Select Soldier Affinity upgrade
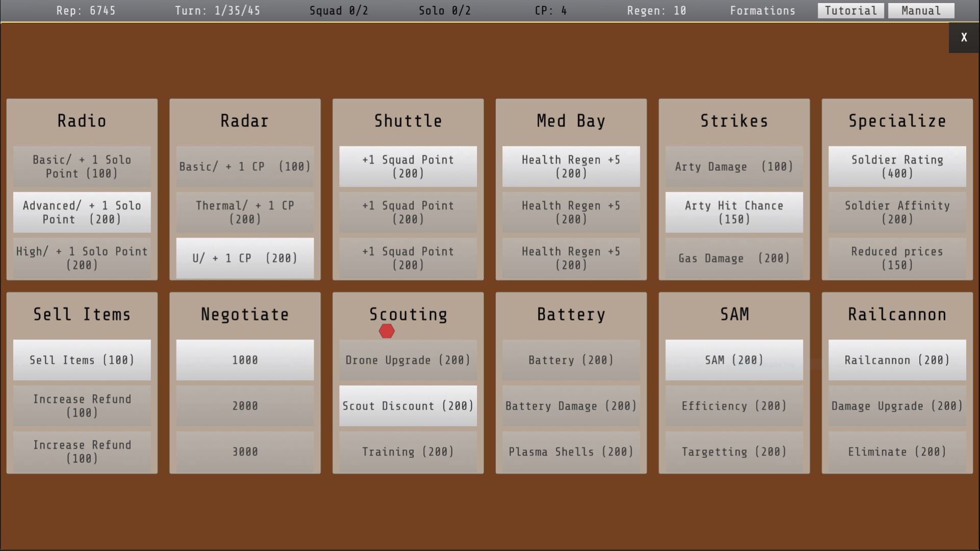The image size is (980, 551). pos(896,212)
